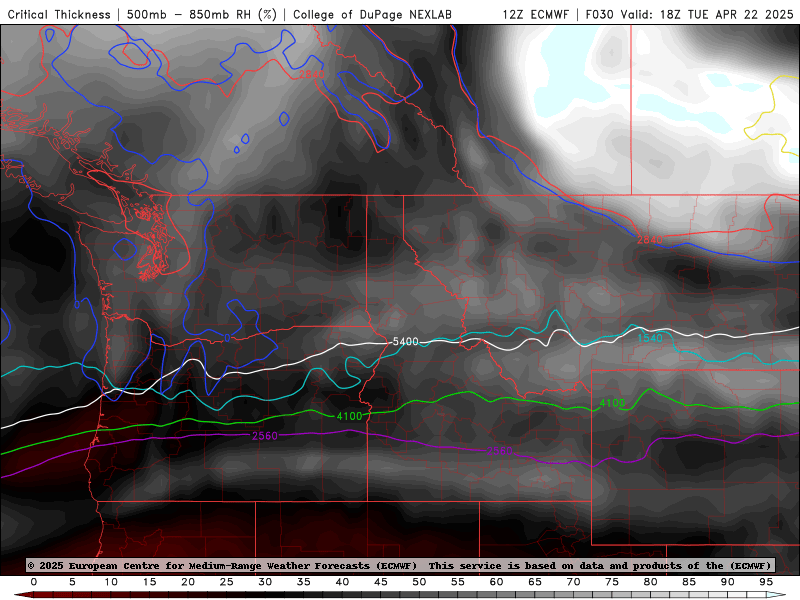Screen dimensions: 800x600
Task: Click the 30 tick on the color scale
Action: coord(265,582)
